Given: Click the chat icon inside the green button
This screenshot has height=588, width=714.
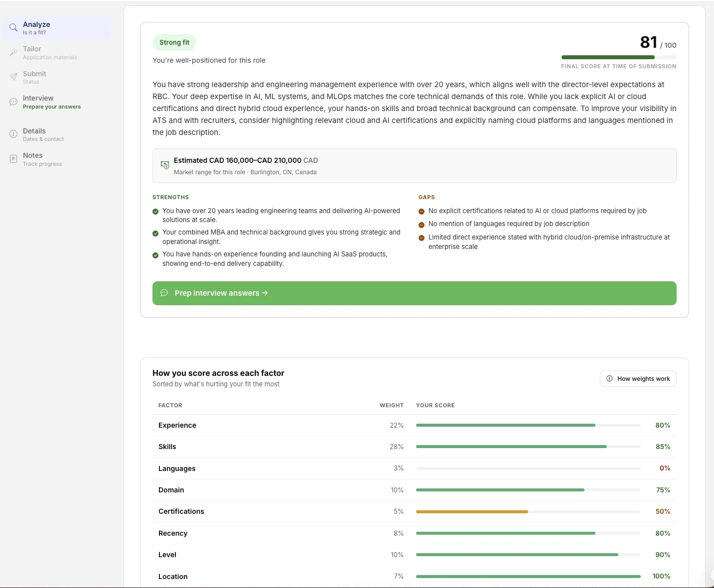Looking at the screenshot, I should [164, 293].
